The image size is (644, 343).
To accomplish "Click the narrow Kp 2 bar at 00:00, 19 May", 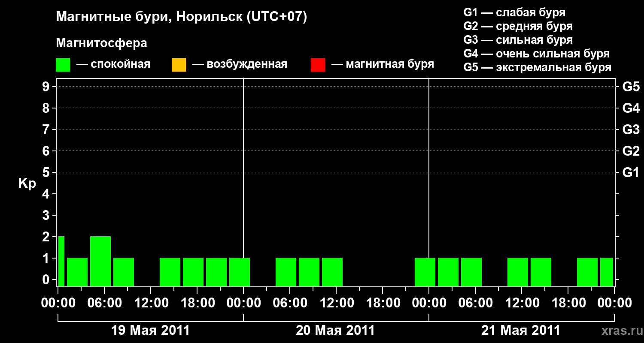I will [61, 261].
